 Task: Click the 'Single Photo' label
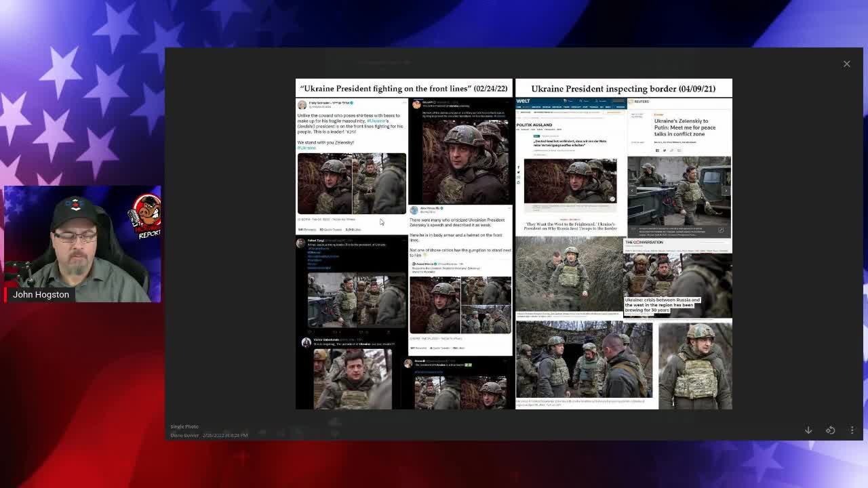pos(184,426)
